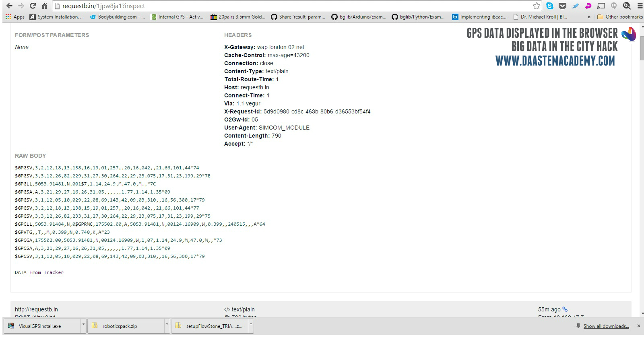
Task: Bookmark this page with the star
Action: 537,6
